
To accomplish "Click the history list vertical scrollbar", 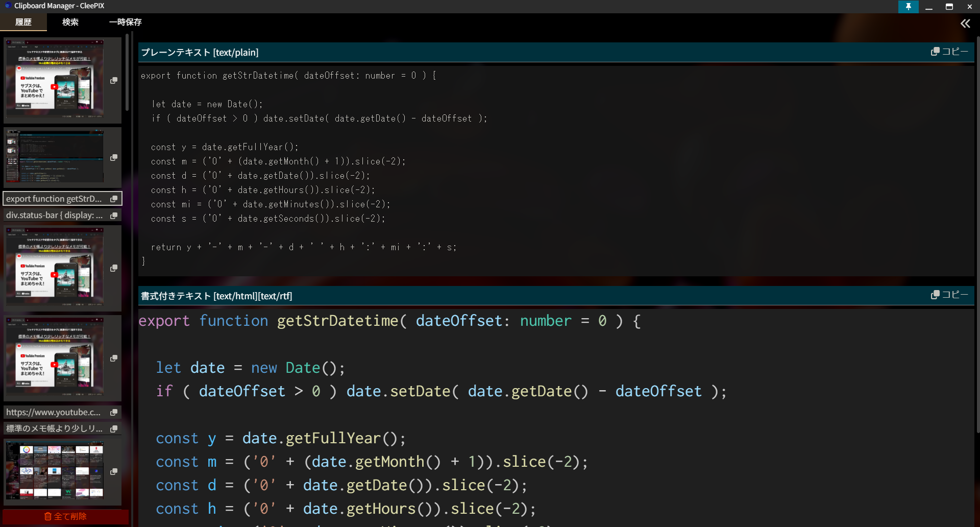I will [x=127, y=71].
